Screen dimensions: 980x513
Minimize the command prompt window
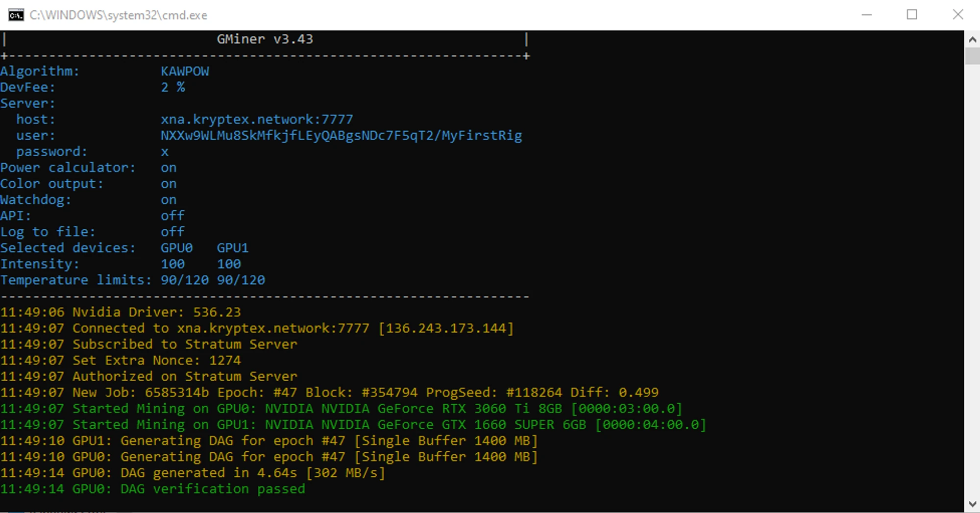pyautogui.click(x=866, y=15)
